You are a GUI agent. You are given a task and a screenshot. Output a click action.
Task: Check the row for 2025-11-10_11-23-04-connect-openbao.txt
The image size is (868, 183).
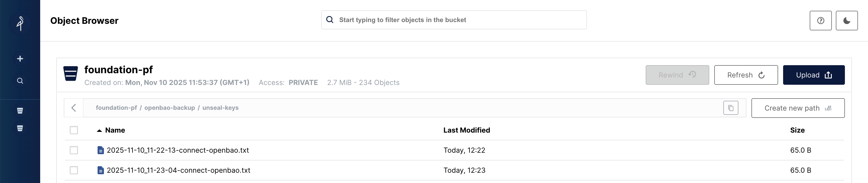[74, 170]
